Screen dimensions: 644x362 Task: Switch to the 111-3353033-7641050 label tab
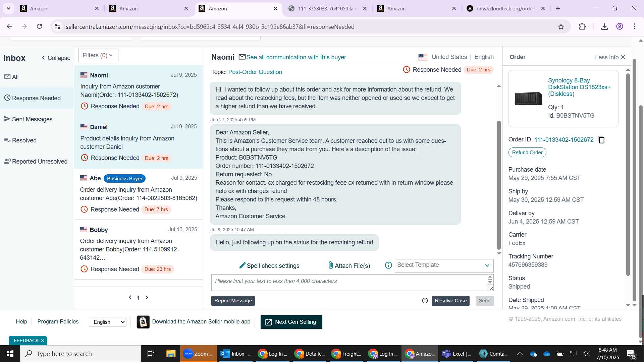pyautogui.click(x=327, y=8)
